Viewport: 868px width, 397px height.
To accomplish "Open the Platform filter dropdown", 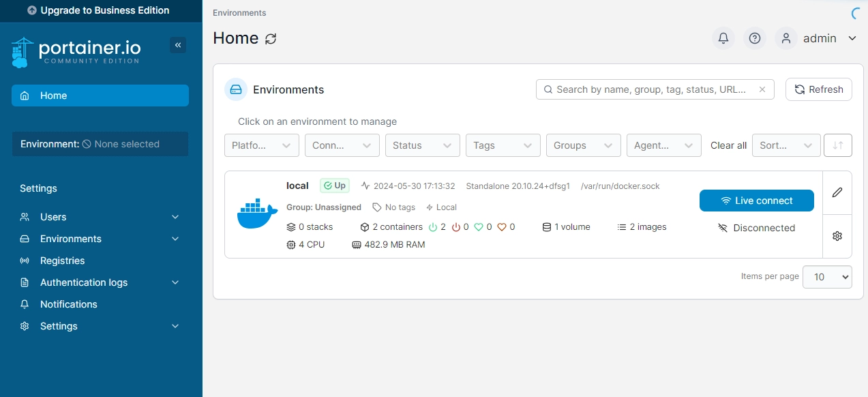I will (x=262, y=145).
